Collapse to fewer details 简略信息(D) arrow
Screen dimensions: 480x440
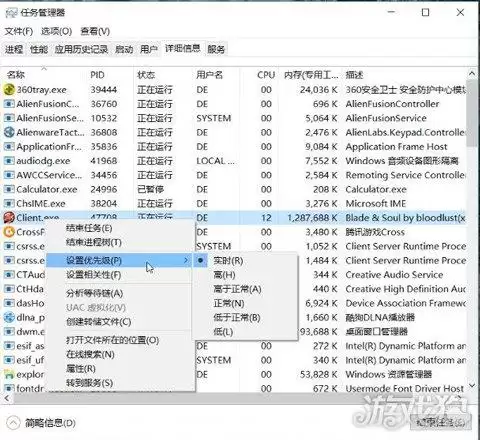13,423
